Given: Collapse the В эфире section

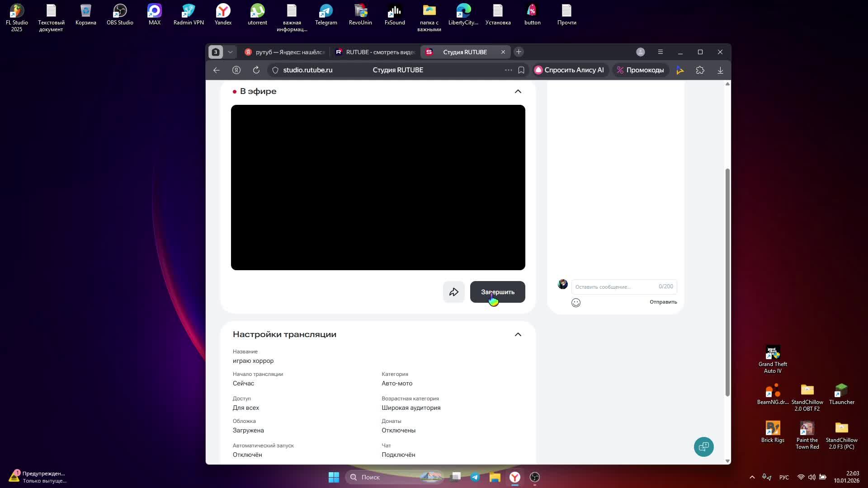Looking at the screenshot, I should tap(518, 91).
